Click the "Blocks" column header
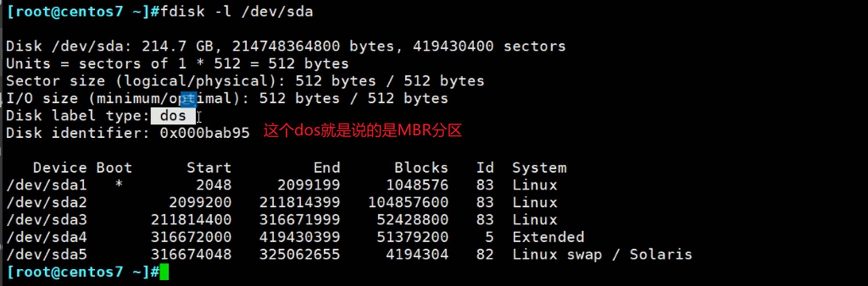The image size is (868, 286). (421, 168)
